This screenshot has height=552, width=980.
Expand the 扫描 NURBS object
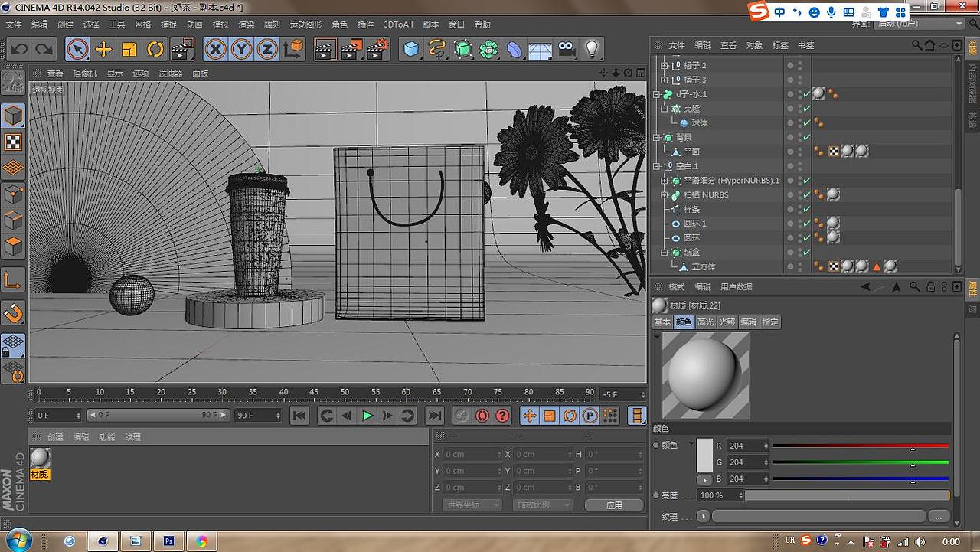click(665, 195)
